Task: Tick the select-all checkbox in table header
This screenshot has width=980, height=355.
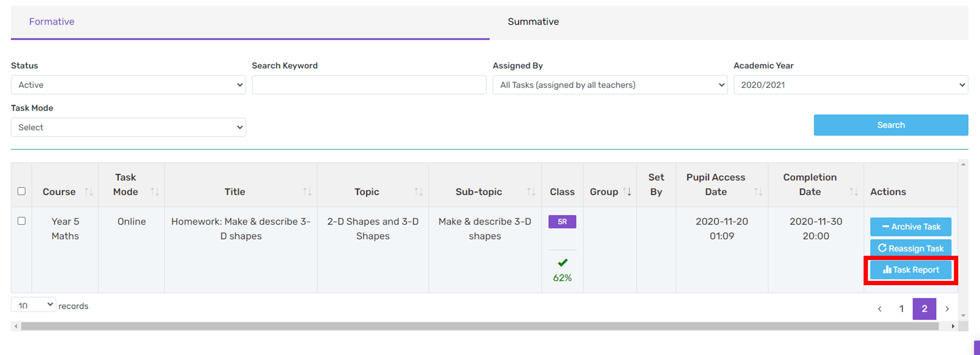Action: point(22,191)
